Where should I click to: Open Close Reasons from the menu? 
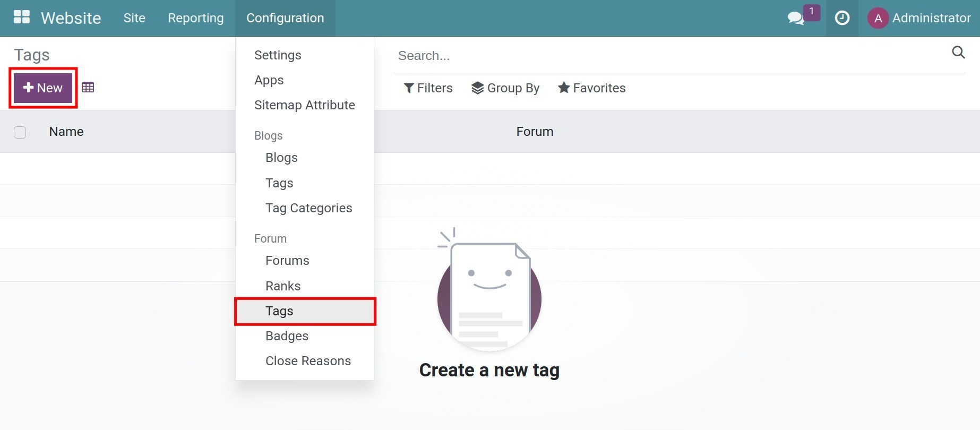pos(308,360)
